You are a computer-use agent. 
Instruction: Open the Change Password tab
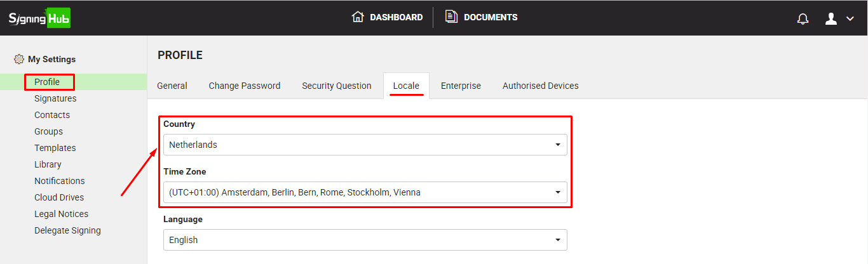pos(244,86)
